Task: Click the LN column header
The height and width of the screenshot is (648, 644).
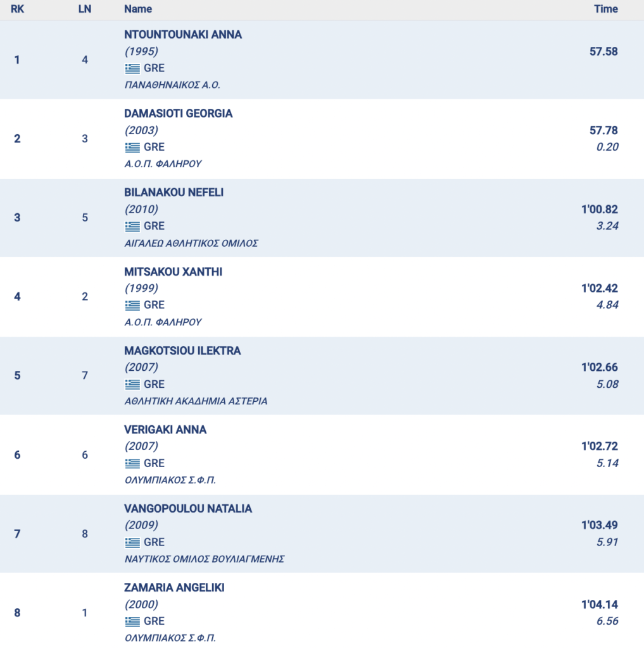Action: coord(85,9)
